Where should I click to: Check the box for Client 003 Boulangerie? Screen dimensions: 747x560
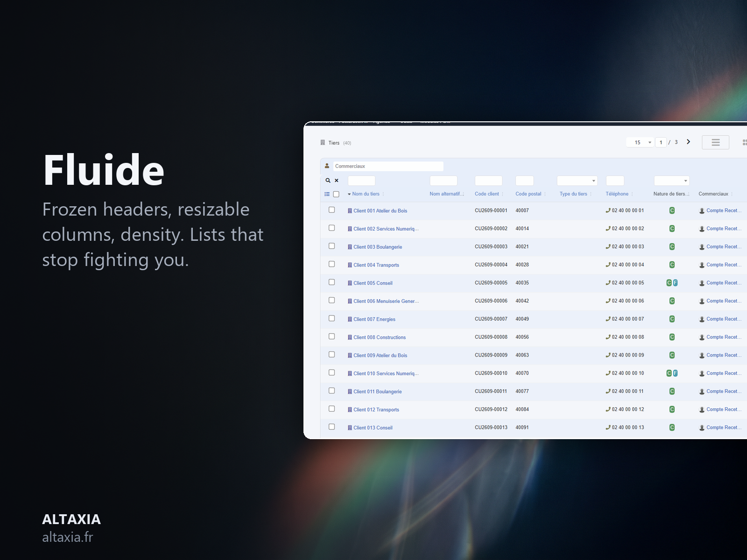(332, 246)
